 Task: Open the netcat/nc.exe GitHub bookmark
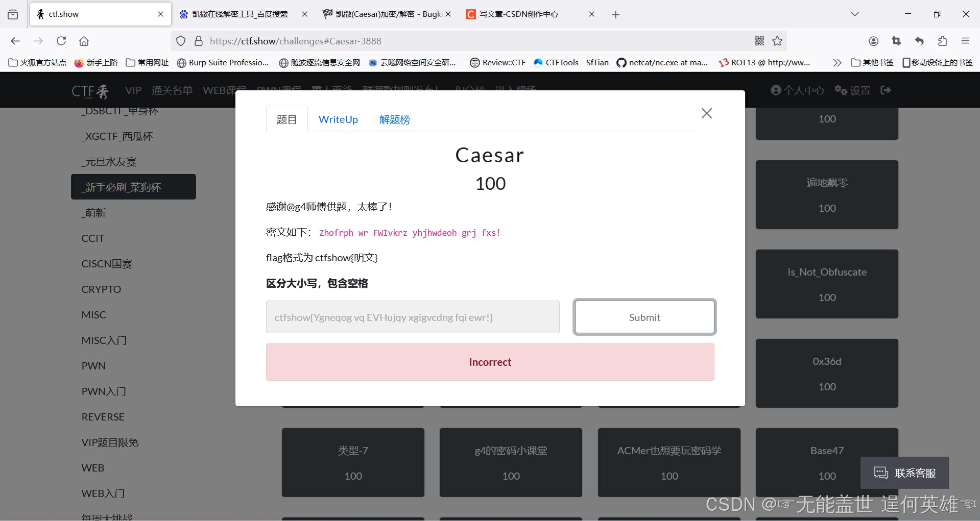pyautogui.click(x=662, y=62)
